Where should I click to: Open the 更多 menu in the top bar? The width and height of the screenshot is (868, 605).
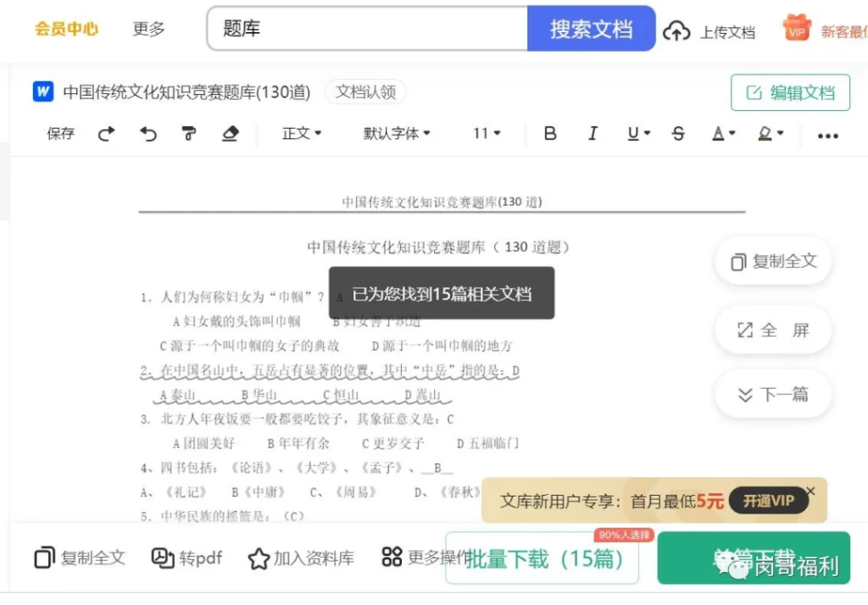148,28
